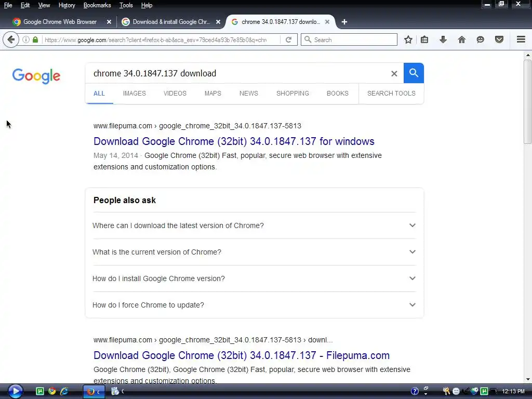The image size is (532, 399).
Task: Open the File menu
Action: tap(8, 5)
